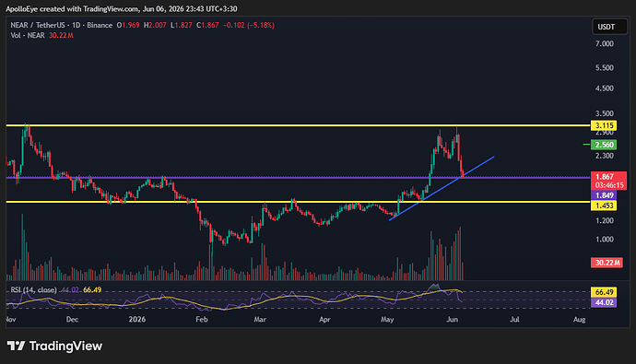
Task: Select the Vol · NEAR indicator label
Action: click(x=28, y=35)
